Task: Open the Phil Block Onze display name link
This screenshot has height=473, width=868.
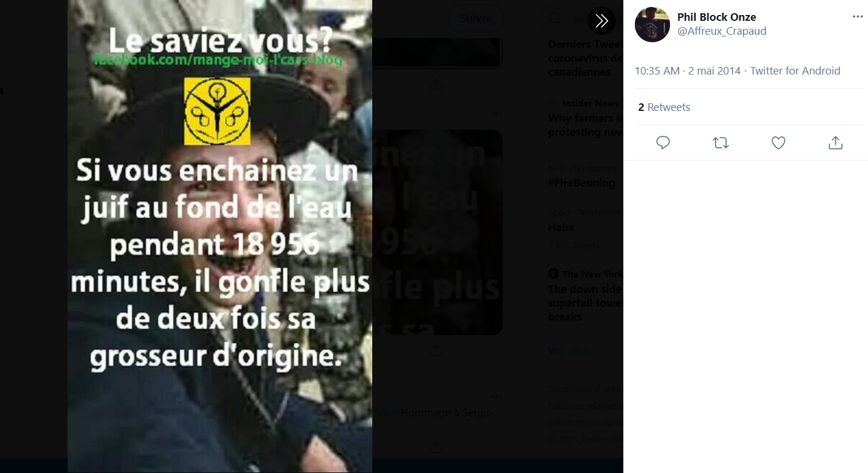Action: 716,17
